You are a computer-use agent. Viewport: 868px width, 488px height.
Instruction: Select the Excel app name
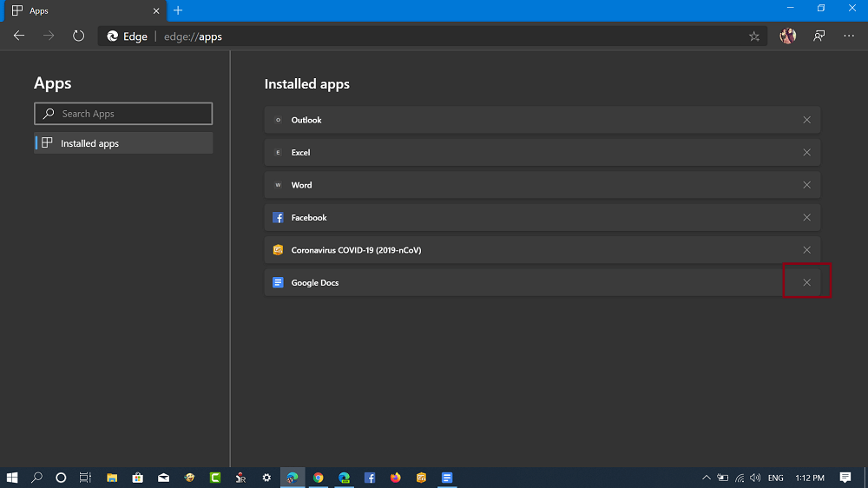(300, 152)
